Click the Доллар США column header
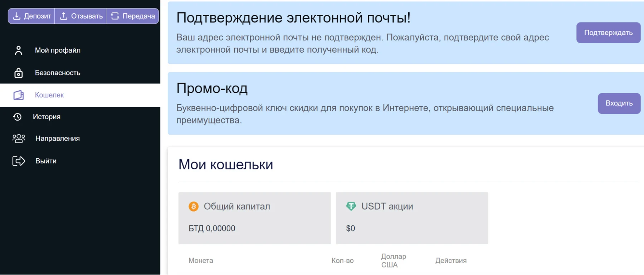The height and width of the screenshot is (275, 644). pyautogui.click(x=394, y=261)
